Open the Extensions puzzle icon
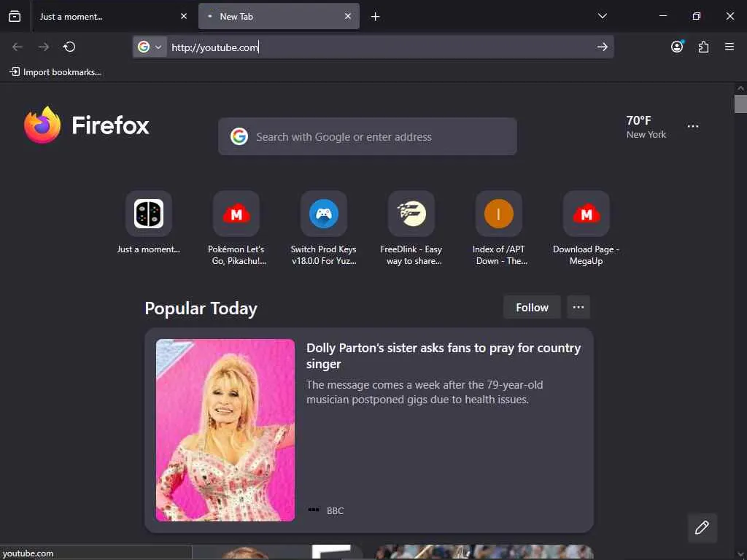The width and height of the screenshot is (747, 560). tap(704, 47)
